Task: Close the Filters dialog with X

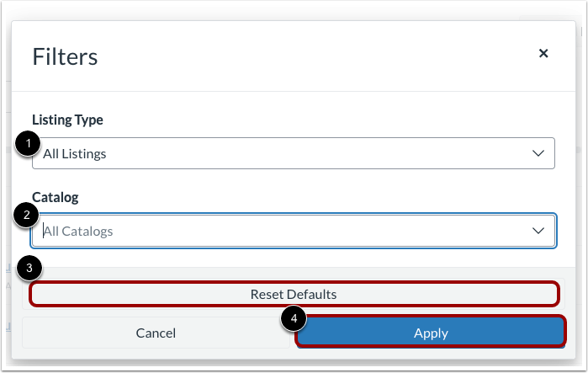Action: click(543, 53)
